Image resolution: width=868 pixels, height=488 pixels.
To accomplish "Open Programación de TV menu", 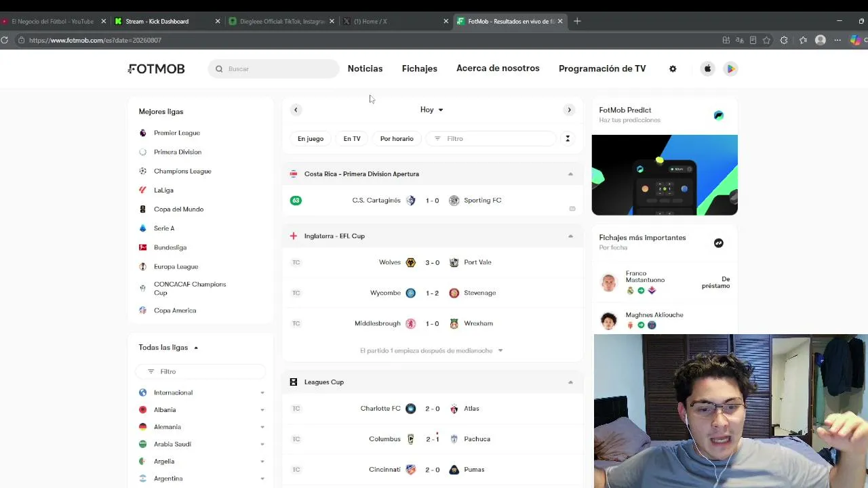I will coord(602,68).
